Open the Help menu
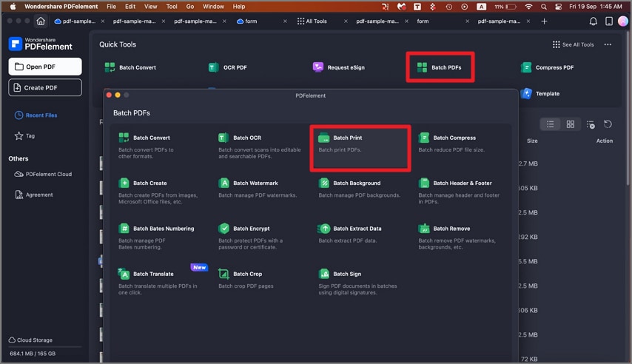The width and height of the screenshot is (632, 364). click(239, 7)
